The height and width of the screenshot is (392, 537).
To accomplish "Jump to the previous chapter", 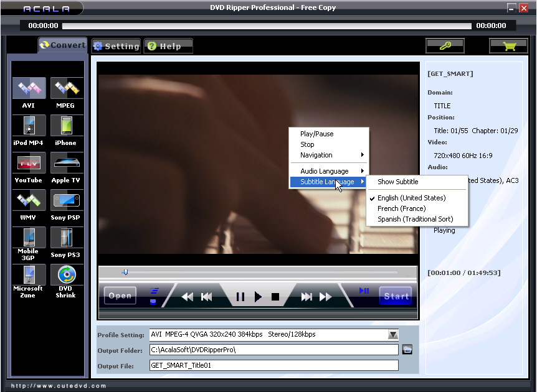I will point(206,297).
